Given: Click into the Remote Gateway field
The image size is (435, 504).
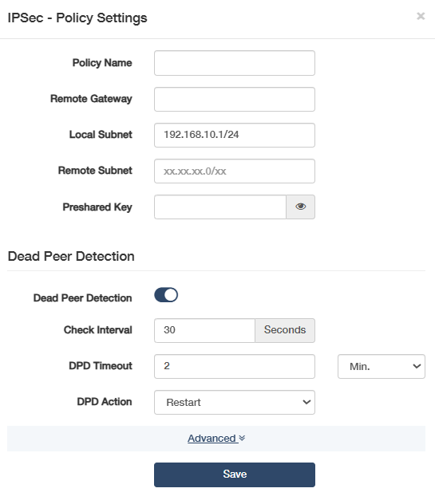Looking at the screenshot, I should coord(235,100).
